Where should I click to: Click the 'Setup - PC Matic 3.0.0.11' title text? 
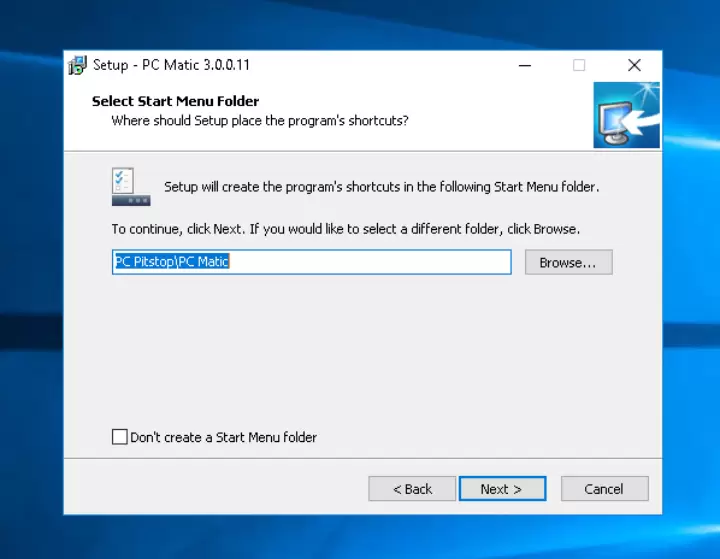171,65
